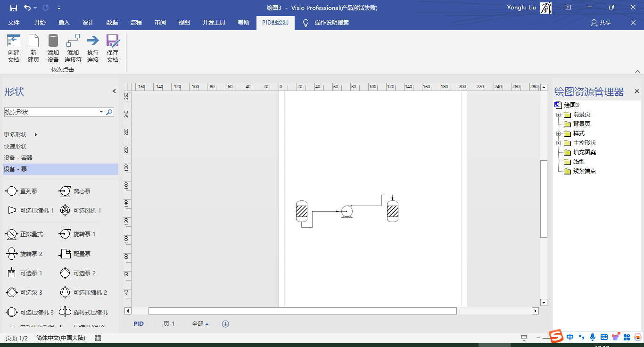
Task: Click the Save icon in title bar
Action: click(x=13, y=8)
